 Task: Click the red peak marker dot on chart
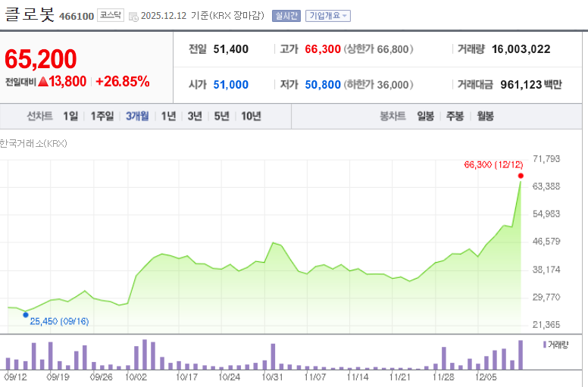[x=521, y=176]
